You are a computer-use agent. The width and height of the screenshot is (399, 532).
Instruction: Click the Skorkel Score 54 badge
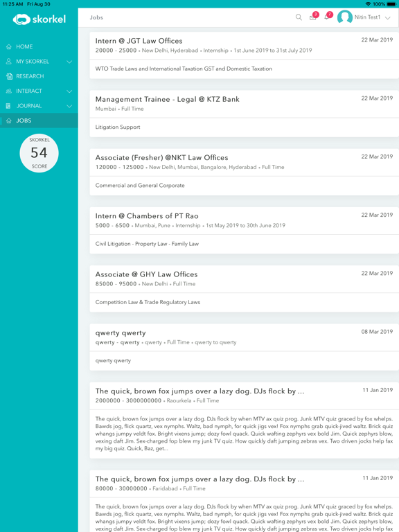coord(39,153)
